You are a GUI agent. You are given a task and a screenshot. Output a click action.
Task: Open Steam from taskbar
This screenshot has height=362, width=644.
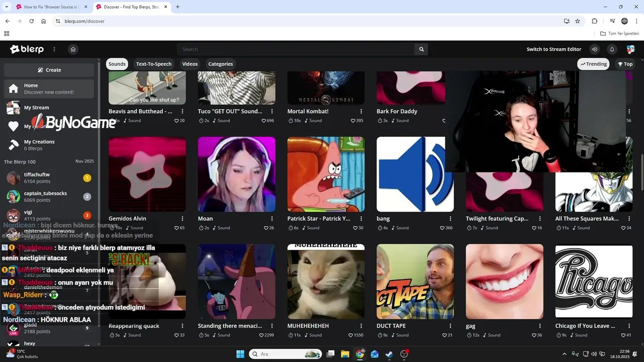(x=389, y=354)
